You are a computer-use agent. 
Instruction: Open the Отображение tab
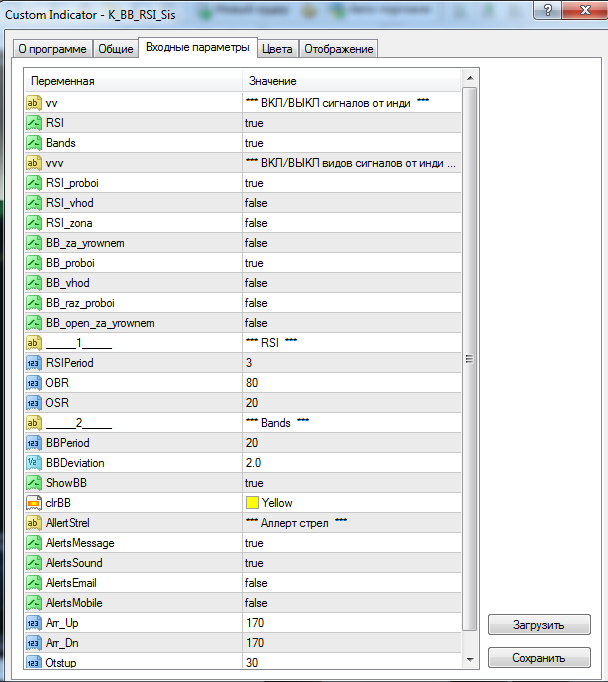338,49
